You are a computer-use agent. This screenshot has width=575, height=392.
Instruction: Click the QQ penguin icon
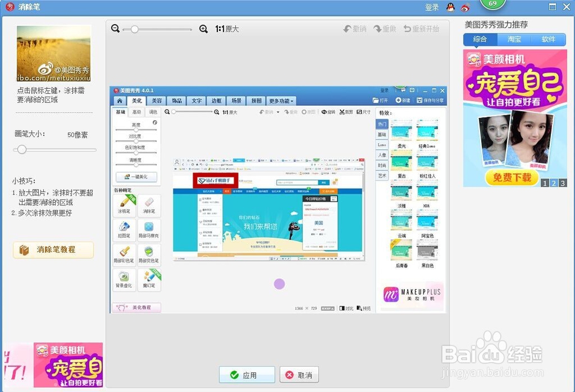click(x=451, y=7)
